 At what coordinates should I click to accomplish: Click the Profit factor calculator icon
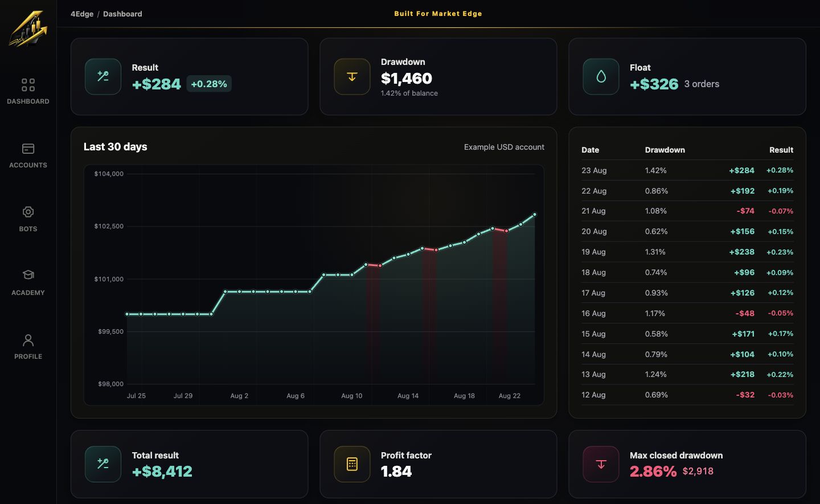(x=352, y=464)
